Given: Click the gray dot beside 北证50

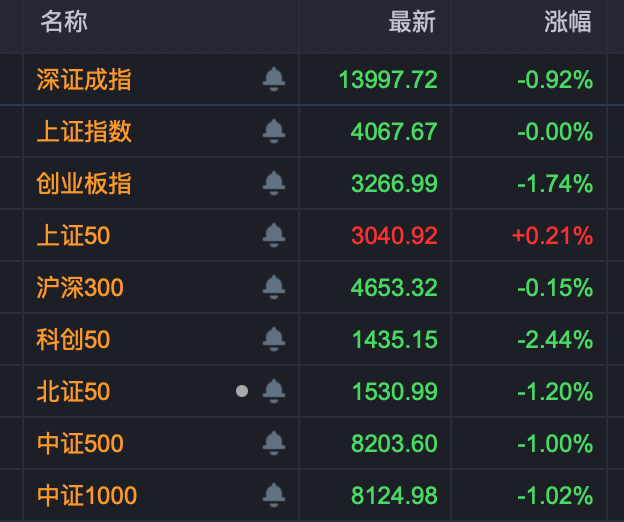Looking at the screenshot, I should tap(242, 392).
